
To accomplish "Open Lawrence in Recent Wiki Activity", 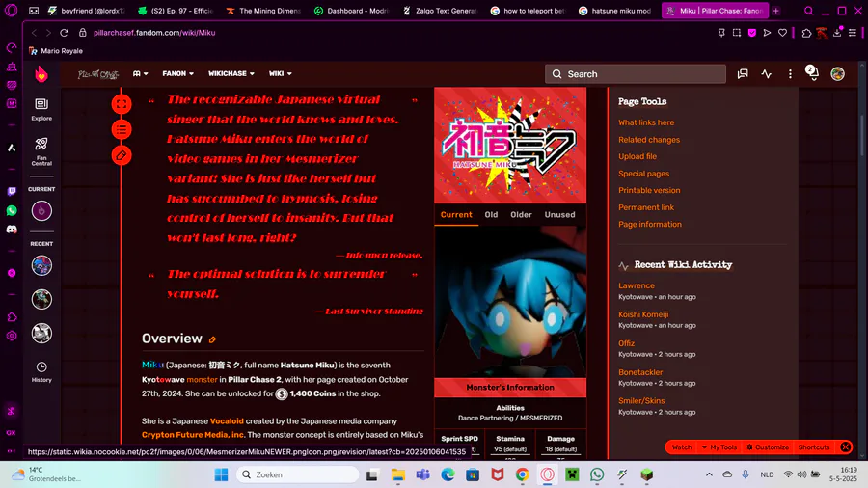I will pyautogui.click(x=637, y=286).
